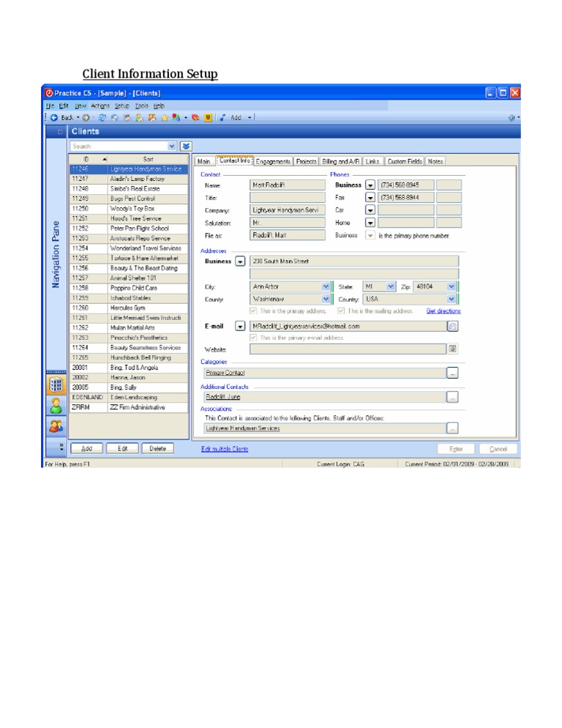Collapse navigation pane with top chevron icon
Screen dimensions: 562x728
point(60,132)
